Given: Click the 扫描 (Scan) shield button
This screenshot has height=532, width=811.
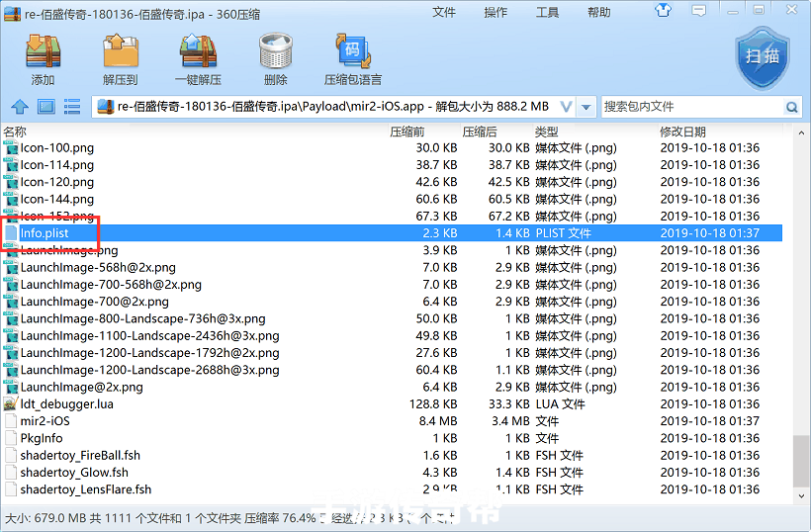Looking at the screenshot, I should (763, 58).
